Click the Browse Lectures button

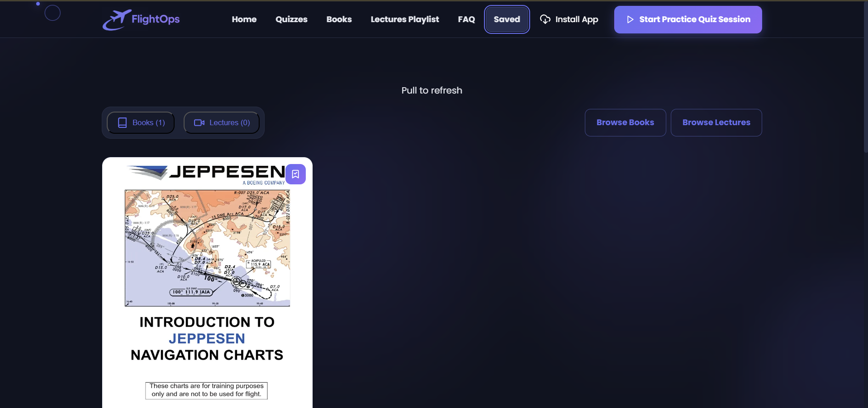[x=716, y=122]
